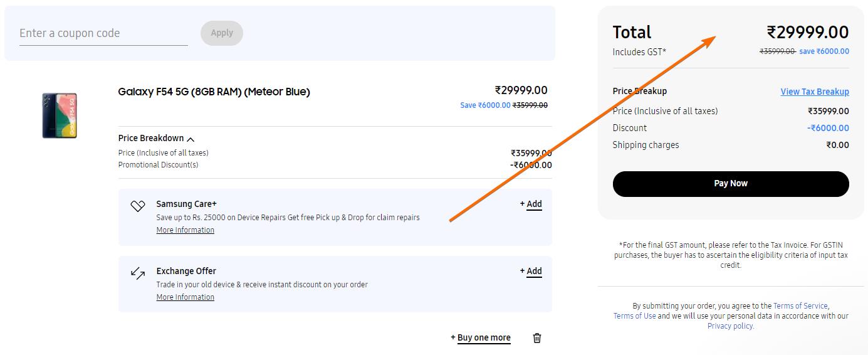
Task: Click the Galaxy F54 5G product title
Action: pyautogui.click(x=214, y=92)
